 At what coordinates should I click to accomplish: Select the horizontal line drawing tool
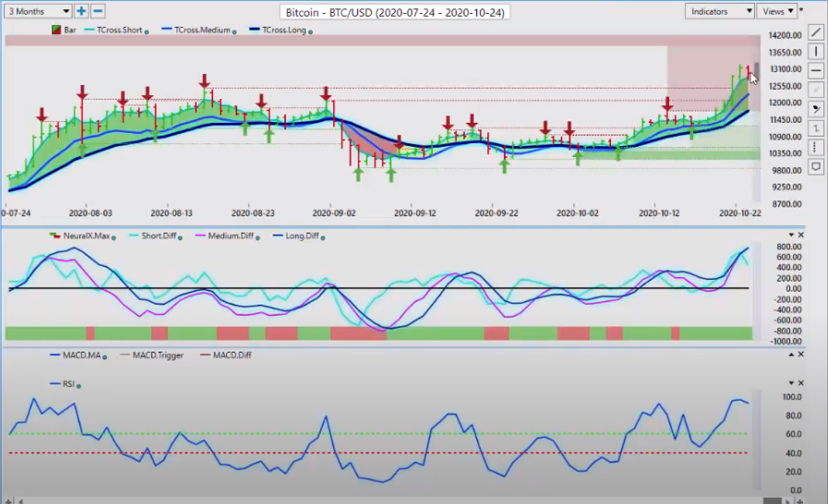(816, 71)
